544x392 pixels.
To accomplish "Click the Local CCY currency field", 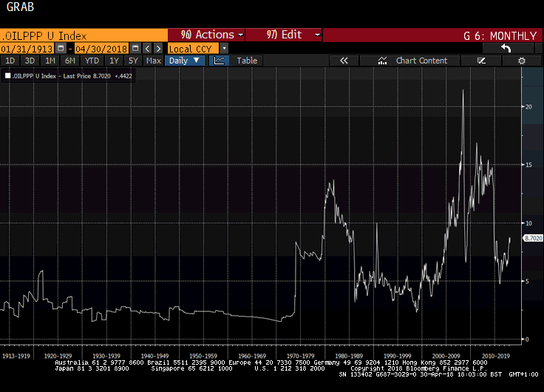I will click(x=193, y=49).
